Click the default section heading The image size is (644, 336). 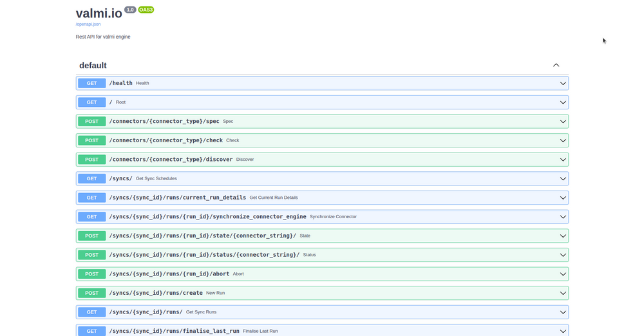point(93,66)
